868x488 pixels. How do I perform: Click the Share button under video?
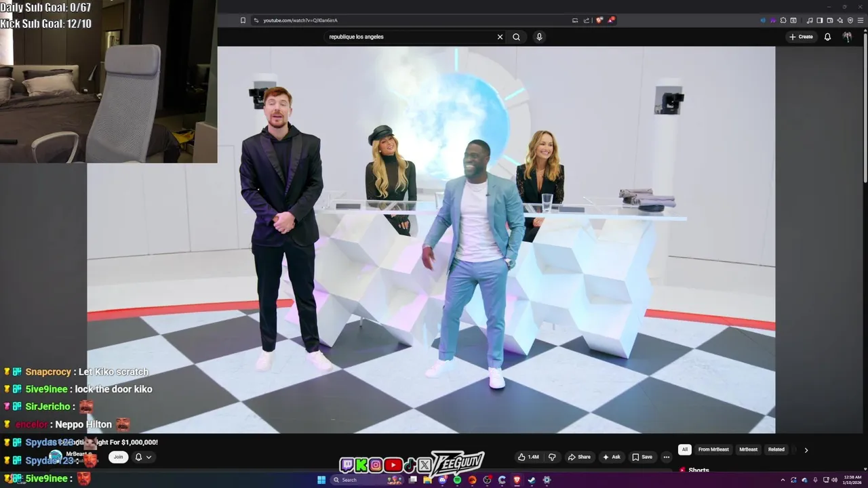[579, 457]
